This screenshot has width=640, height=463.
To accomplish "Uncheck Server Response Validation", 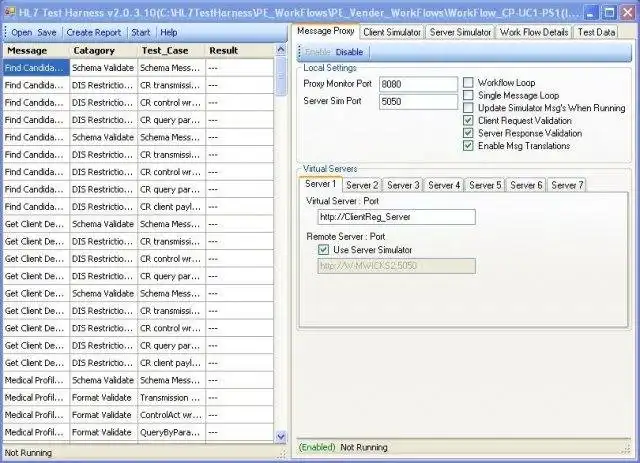I will click(468, 133).
